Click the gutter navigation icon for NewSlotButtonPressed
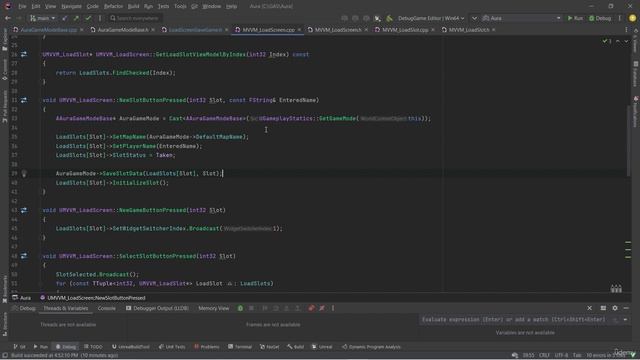 (24, 100)
